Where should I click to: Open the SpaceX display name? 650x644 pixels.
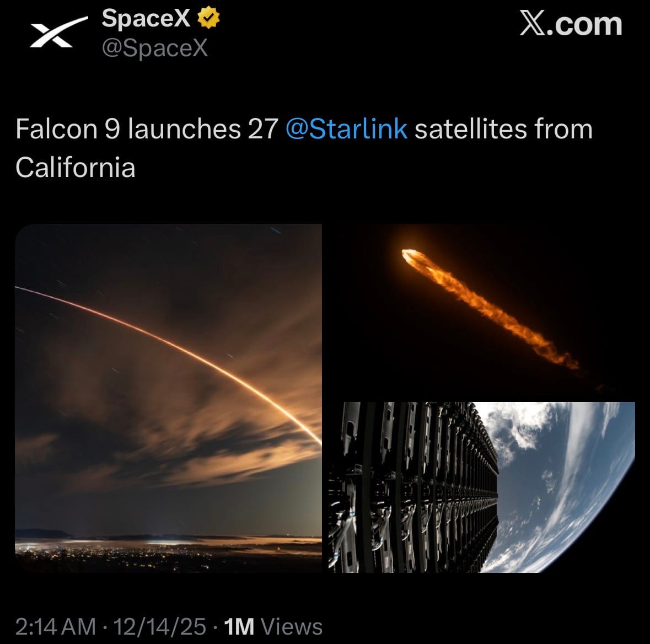(x=146, y=19)
